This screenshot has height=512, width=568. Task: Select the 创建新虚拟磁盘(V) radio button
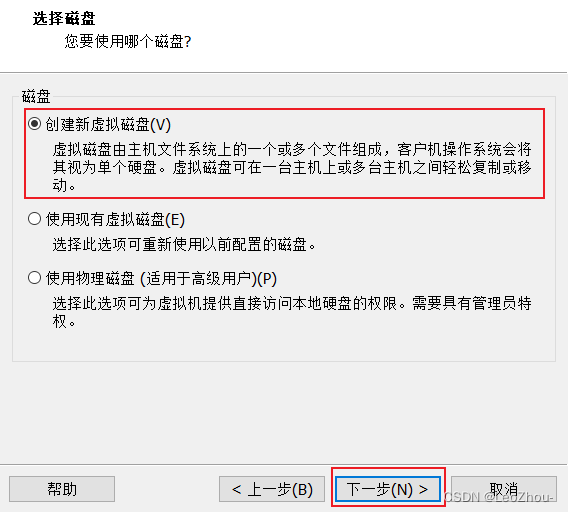click(x=34, y=124)
